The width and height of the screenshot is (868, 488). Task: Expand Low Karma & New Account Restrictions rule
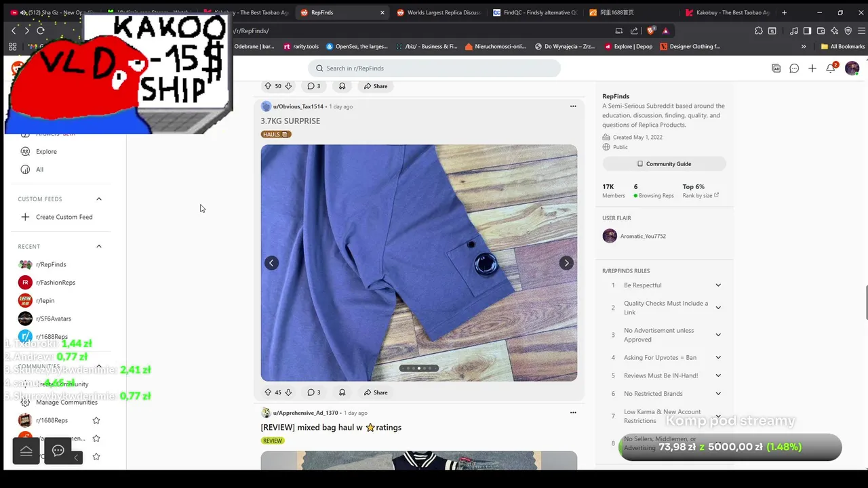pos(718,416)
